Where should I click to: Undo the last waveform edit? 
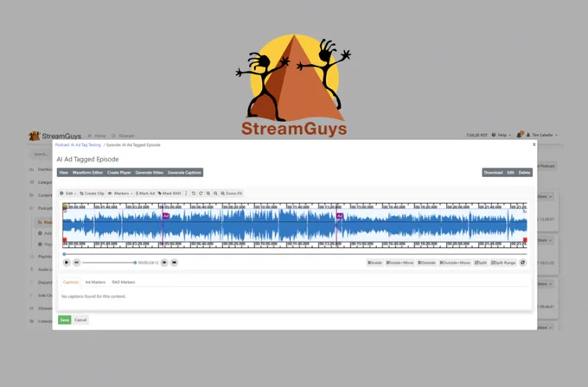[x=194, y=193]
